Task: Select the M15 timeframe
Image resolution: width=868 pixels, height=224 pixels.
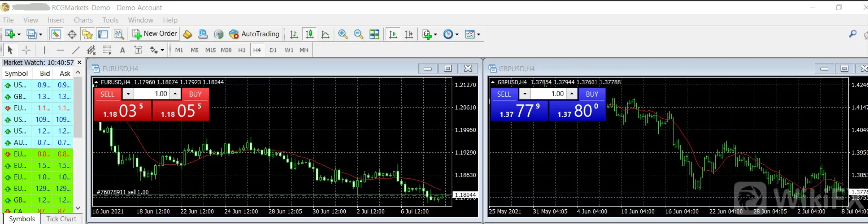Action: 210,50
